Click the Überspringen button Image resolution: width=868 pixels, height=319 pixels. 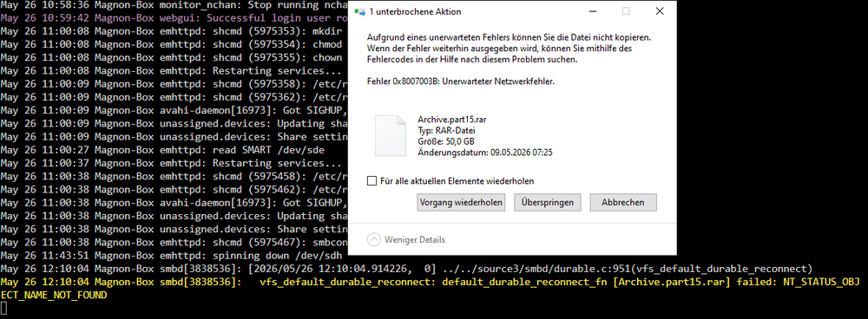coord(548,202)
